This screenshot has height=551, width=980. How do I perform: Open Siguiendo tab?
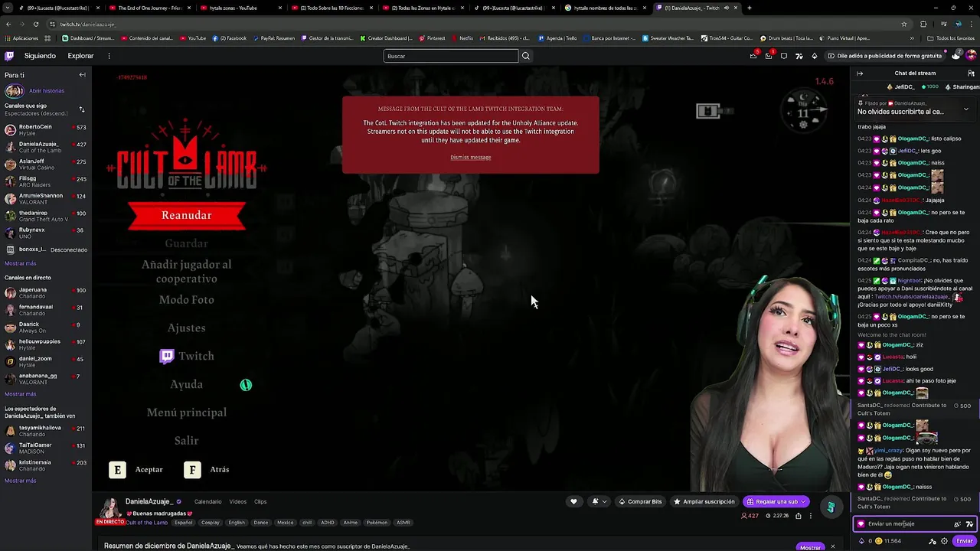(40, 56)
